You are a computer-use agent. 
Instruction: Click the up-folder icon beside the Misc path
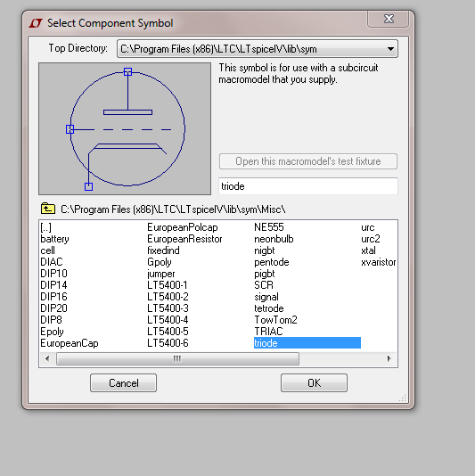pyautogui.click(x=48, y=209)
